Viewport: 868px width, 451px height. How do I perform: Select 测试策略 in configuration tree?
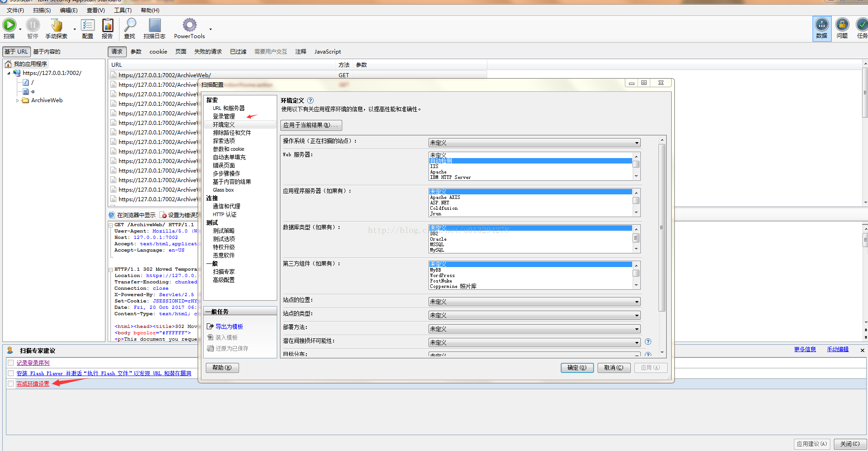point(224,231)
